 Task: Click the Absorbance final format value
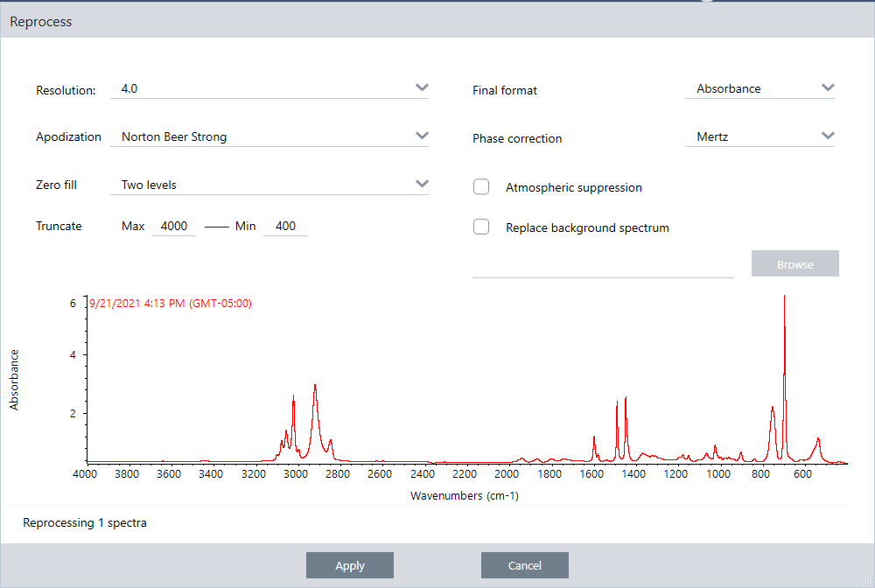pos(729,88)
